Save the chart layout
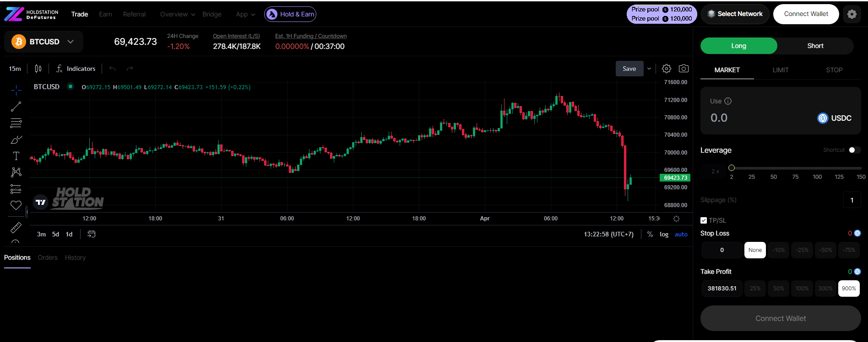This screenshot has width=868, height=342. click(629, 69)
